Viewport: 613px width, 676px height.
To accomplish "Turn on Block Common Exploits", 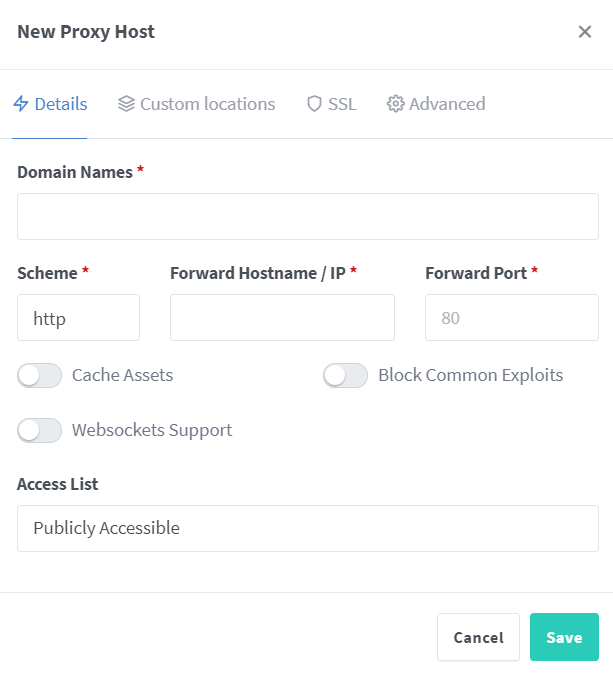I will pos(345,375).
